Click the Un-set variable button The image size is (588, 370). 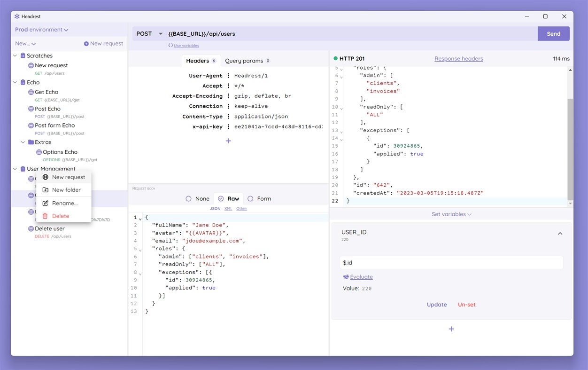(x=467, y=305)
